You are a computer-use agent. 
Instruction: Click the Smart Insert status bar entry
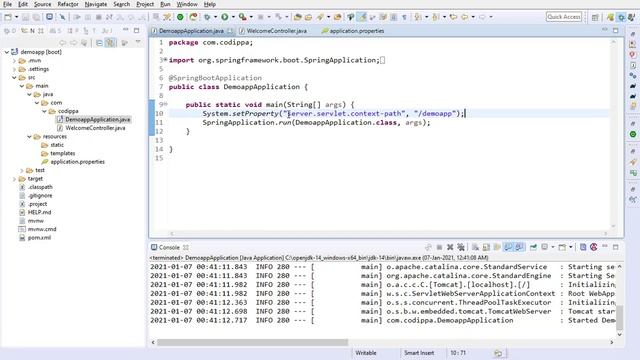tap(419, 353)
